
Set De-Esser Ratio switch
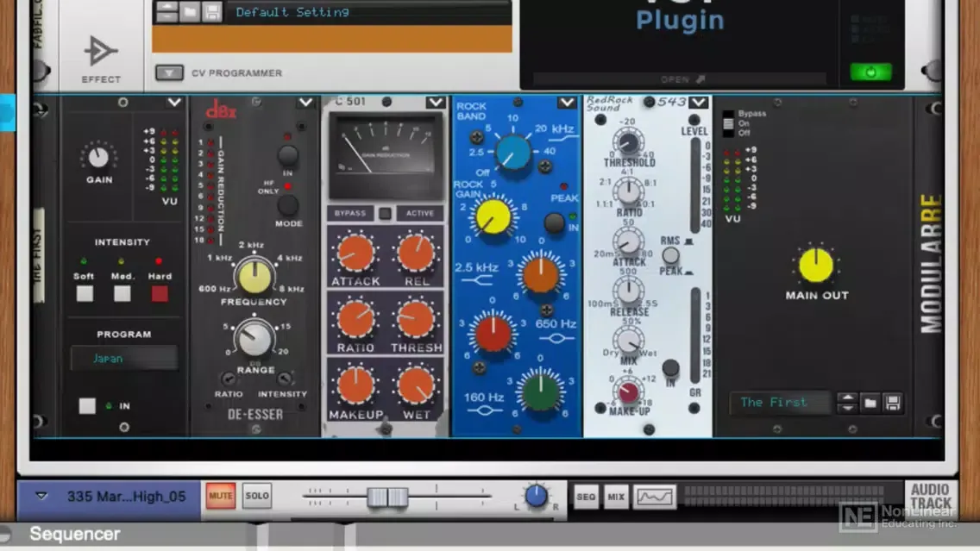[228, 379]
